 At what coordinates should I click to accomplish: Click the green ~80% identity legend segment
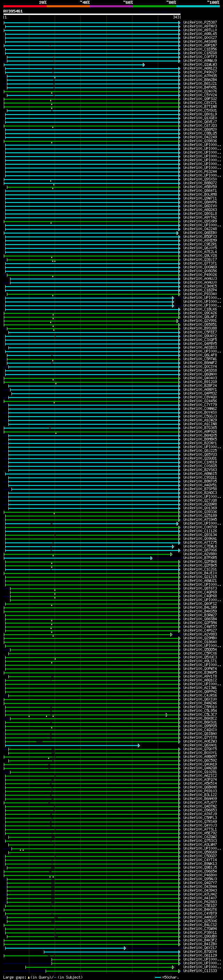pos(155,6)
